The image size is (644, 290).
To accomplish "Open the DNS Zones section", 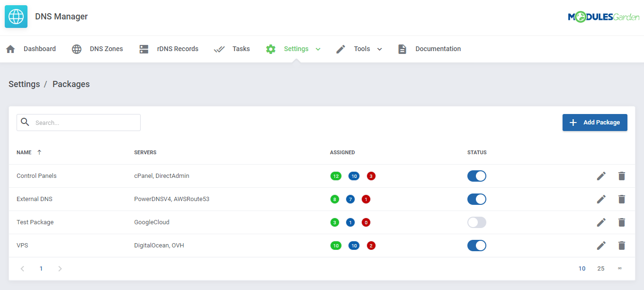I will 105,49.
